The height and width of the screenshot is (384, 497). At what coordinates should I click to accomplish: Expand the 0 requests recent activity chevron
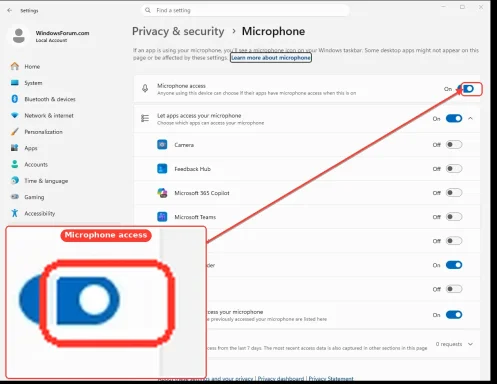point(470,344)
